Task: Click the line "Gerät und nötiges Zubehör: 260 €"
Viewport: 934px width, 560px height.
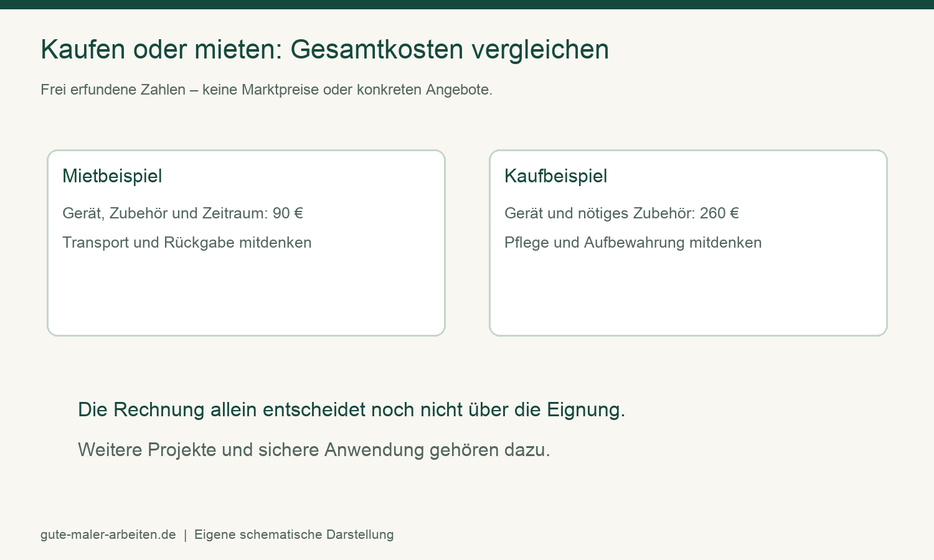Action: [x=621, y=213]
